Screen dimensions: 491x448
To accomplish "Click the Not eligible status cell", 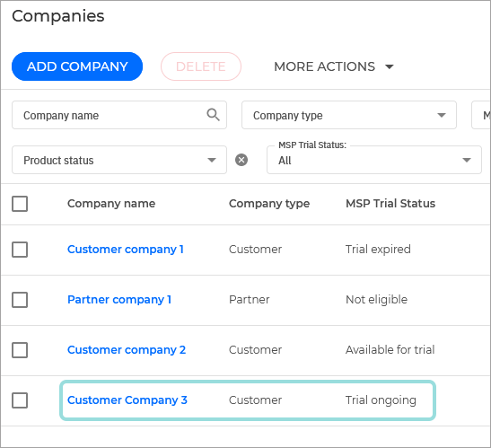I will [376, 300].
